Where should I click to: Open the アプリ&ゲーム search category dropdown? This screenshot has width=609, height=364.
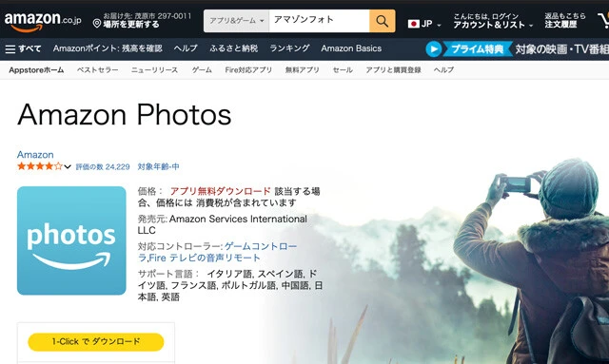point(236,21)
